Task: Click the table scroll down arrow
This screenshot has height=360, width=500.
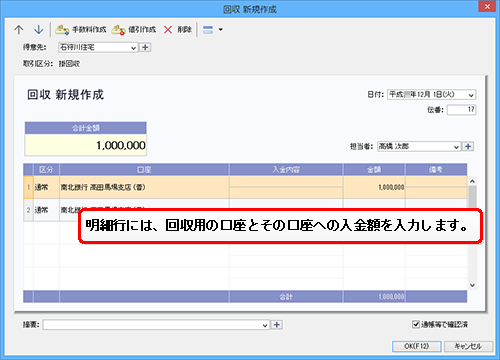Action: tap(472, 285)
